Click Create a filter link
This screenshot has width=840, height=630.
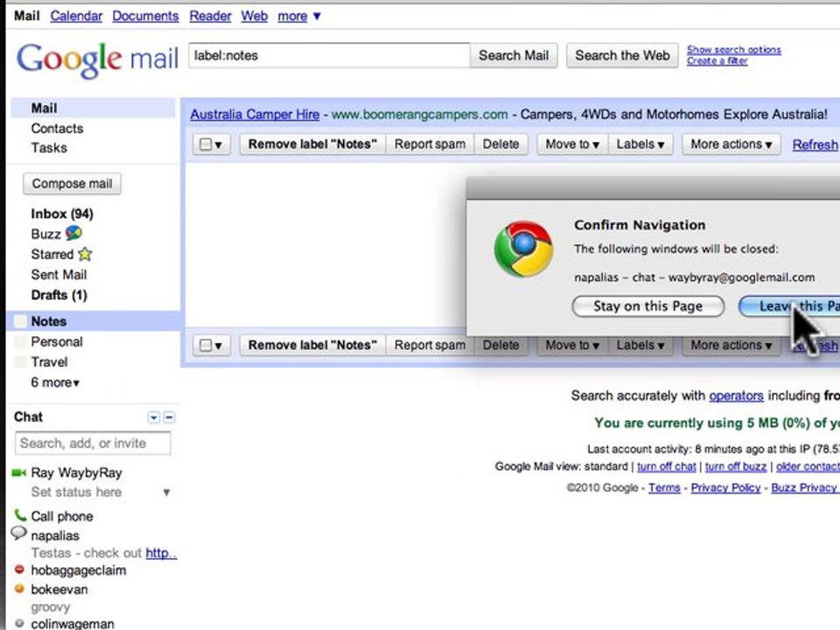pos(717,61)
